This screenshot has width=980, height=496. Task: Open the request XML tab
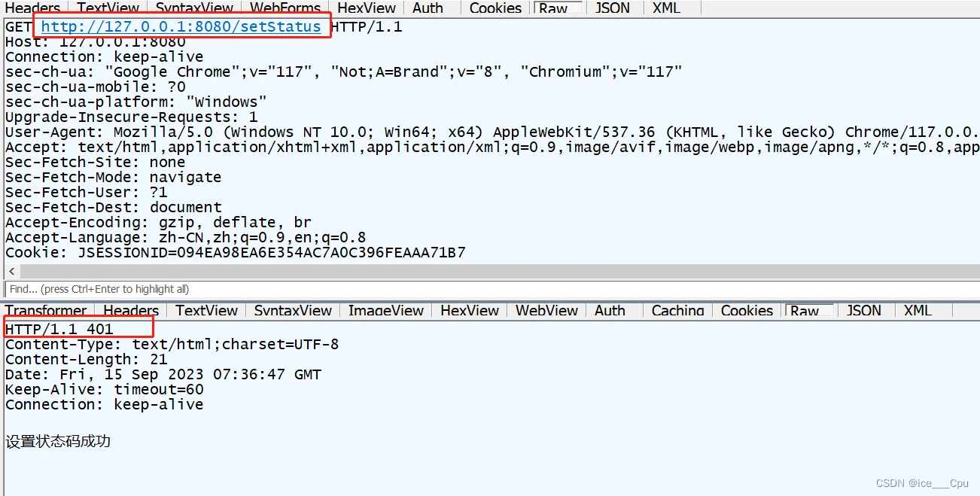pyautogui.click(x=666, y=8)
